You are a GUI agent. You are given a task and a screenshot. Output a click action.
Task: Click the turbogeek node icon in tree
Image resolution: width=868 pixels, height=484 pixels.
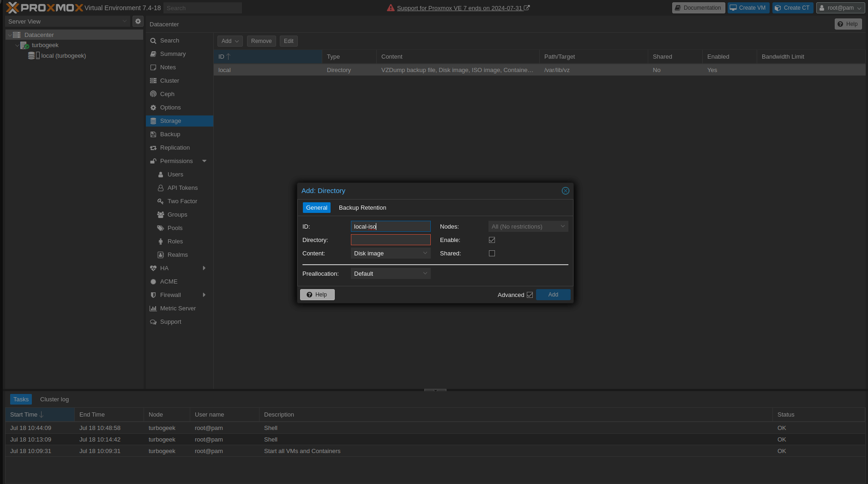click(24, 45)
